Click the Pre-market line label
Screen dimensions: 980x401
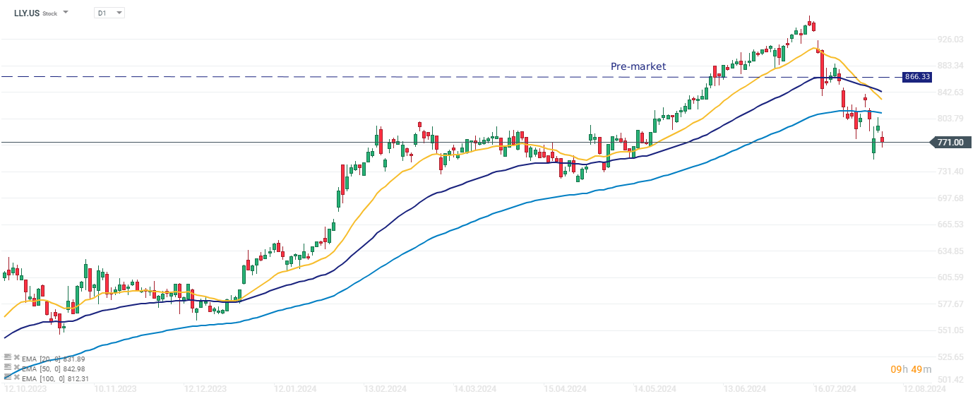638,66
